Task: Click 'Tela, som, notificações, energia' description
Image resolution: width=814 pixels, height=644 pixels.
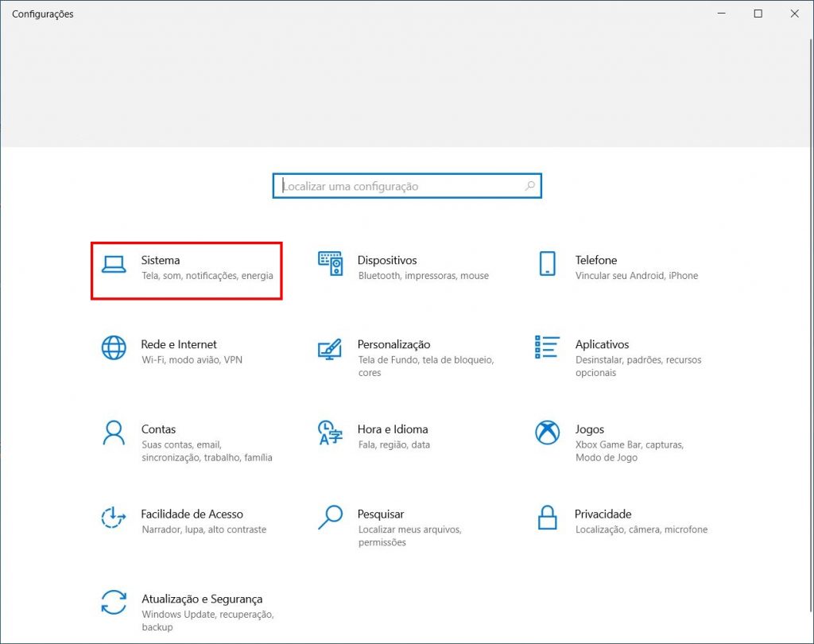Action: coord(207,276)
